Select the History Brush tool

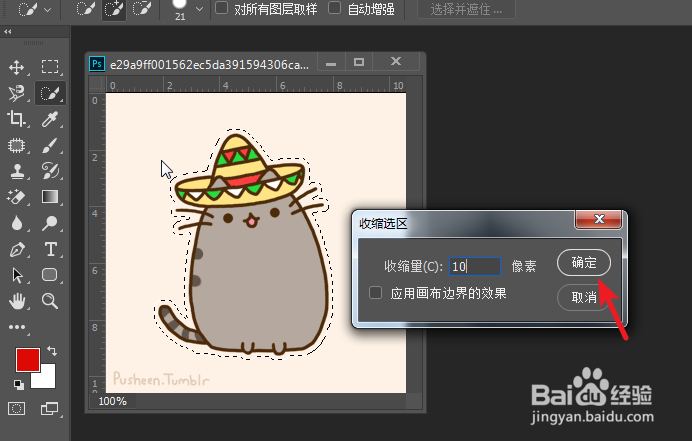pos(50,171)
